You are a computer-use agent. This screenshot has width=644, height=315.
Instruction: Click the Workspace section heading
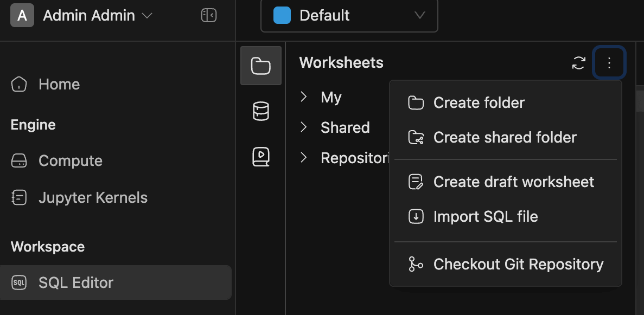[x=48, y=247]
